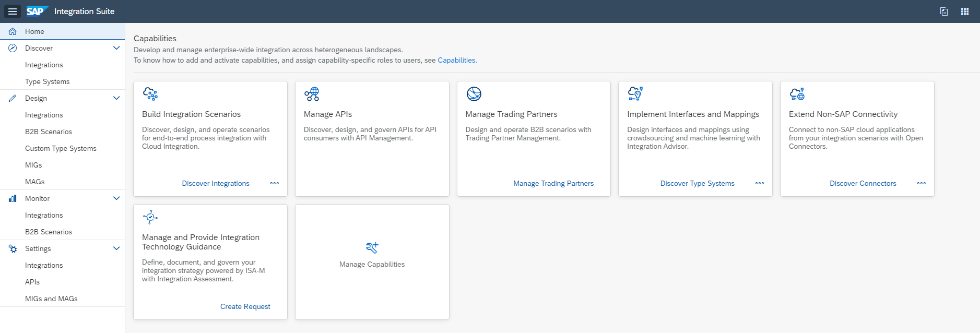Collapse the Discover section chevron
980x333 pixels.
point(116,48)
